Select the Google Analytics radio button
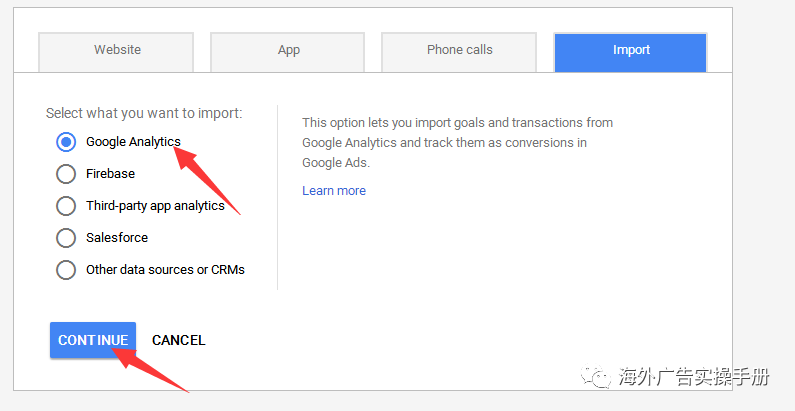Screen dimensions: 795x411 pos(66,142)
